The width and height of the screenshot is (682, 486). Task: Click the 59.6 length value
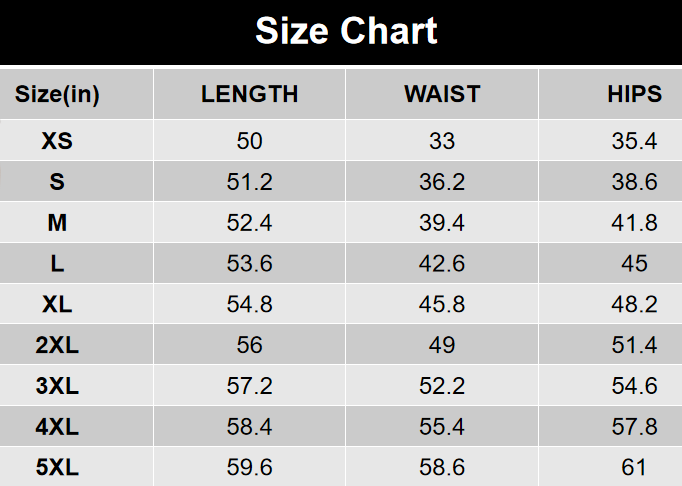coord(250,467)
